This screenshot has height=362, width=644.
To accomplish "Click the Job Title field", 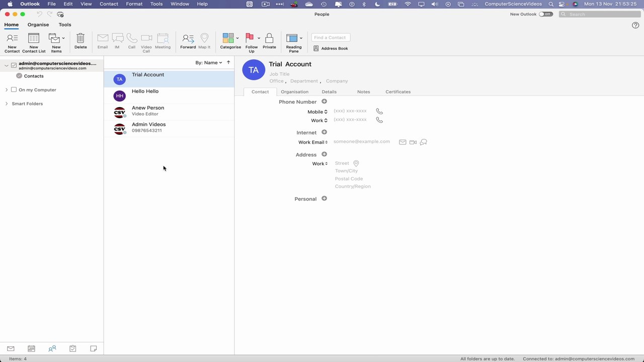I will pyautogui.click(x=279, y=74).
